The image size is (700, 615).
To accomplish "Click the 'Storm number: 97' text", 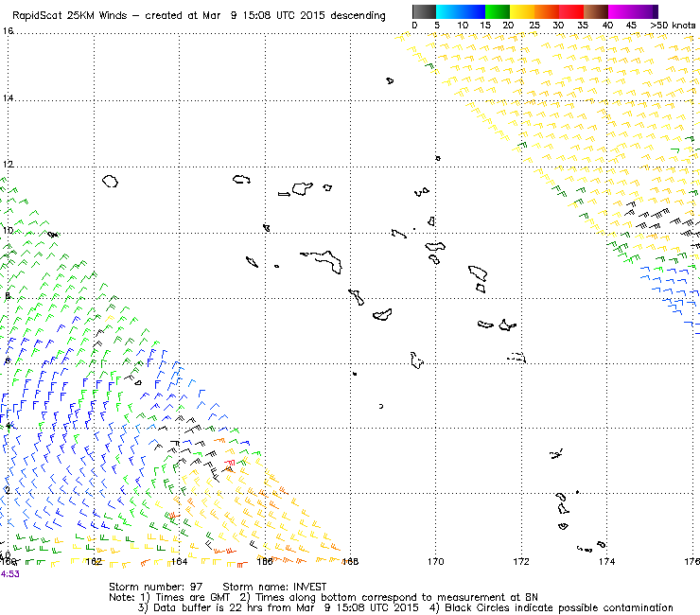I will coord(155,587).
